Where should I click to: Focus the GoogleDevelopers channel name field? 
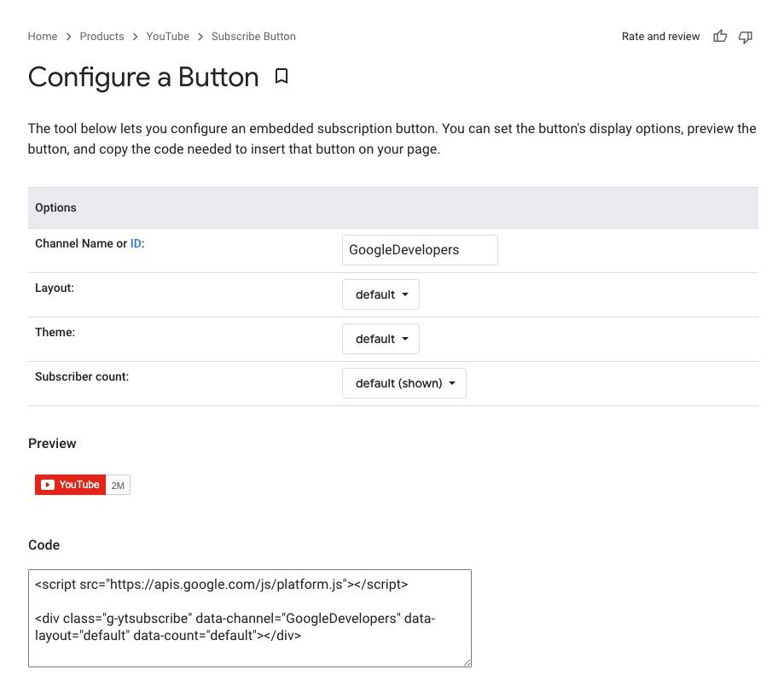[x=420, y=250]
